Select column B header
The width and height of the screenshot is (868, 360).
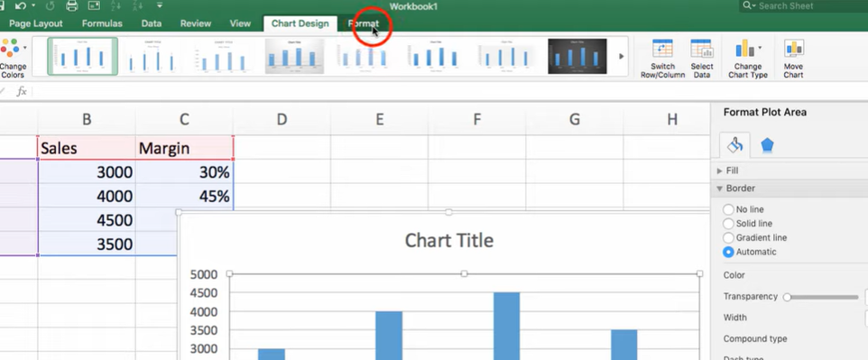(87, 119)
